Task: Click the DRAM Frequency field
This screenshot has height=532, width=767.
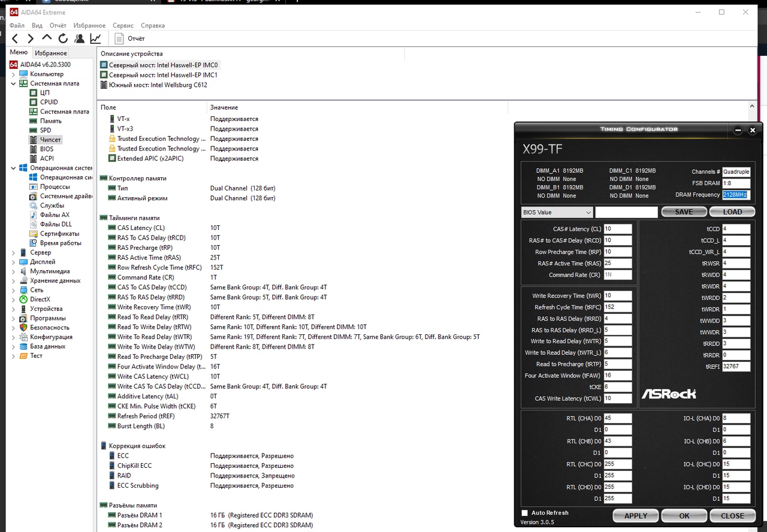Action: (736, 195)
